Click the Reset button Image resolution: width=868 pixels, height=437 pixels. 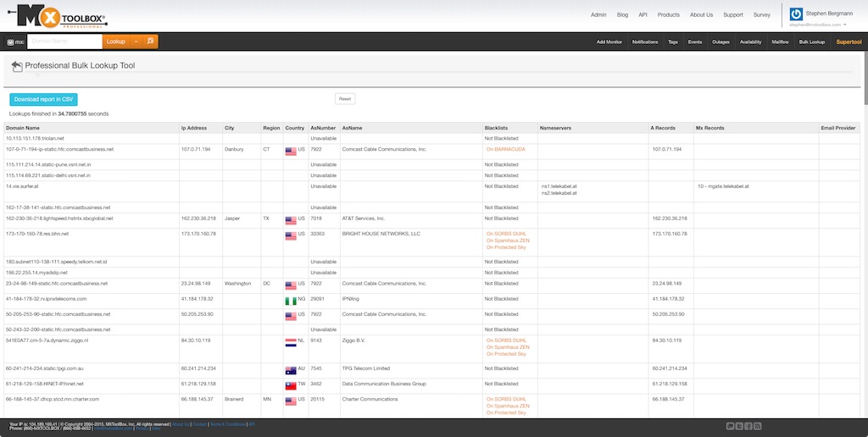345,99
